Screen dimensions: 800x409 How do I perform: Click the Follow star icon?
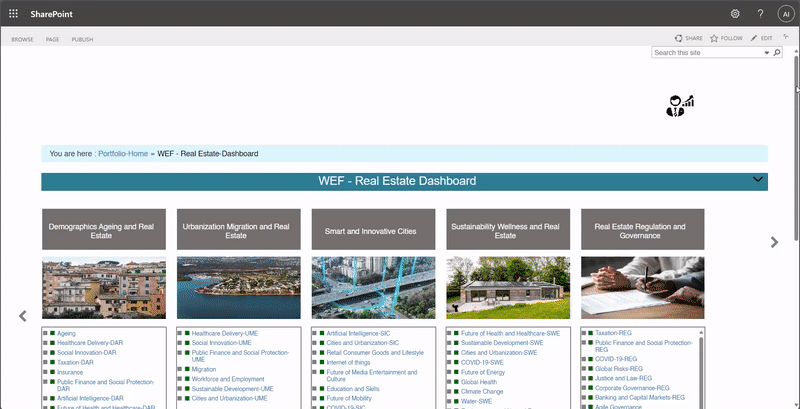tap(714, 38)
